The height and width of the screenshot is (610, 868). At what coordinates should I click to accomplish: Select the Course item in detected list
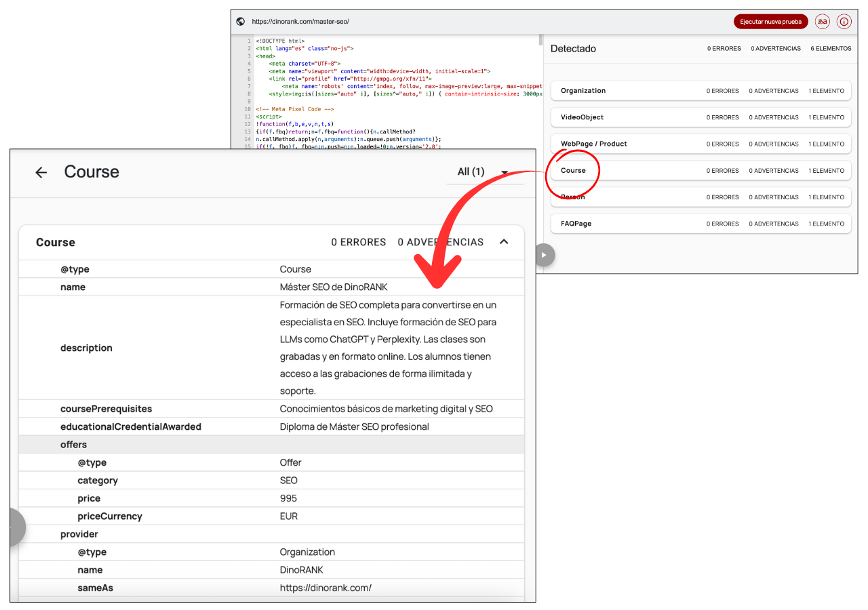coord(700,171)
